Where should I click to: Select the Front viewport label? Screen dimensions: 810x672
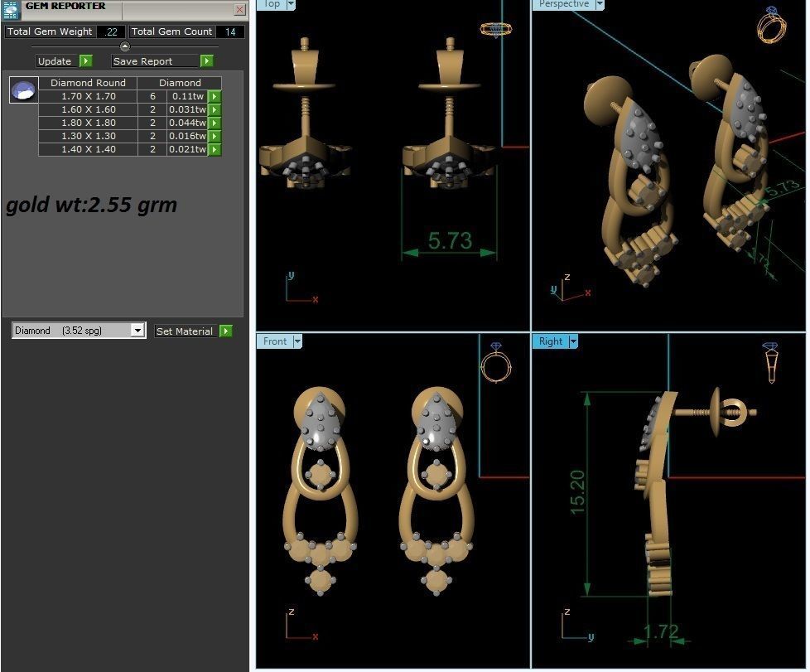point(274,341)
